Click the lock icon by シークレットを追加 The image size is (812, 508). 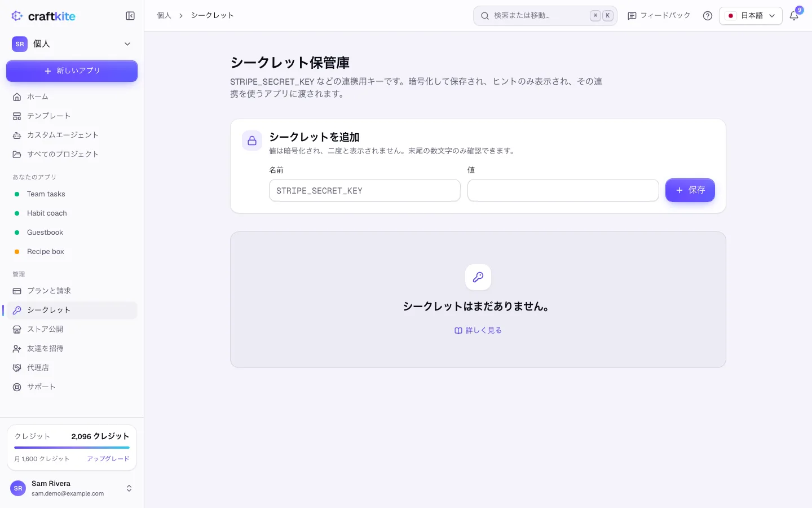coord(252,141)
